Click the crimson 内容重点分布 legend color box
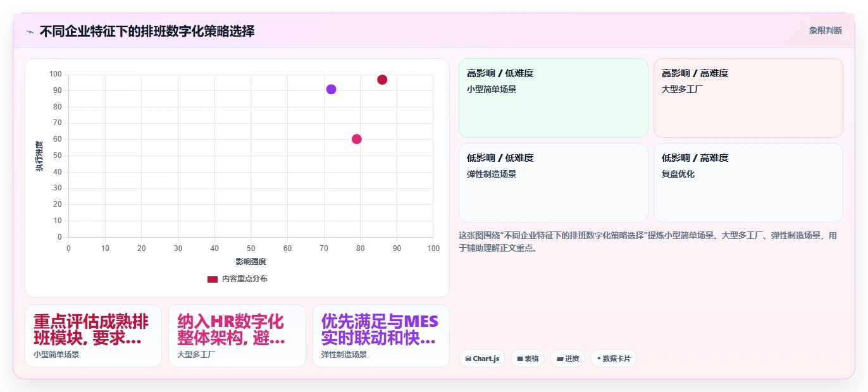868x392 pixels. point(213,279)
